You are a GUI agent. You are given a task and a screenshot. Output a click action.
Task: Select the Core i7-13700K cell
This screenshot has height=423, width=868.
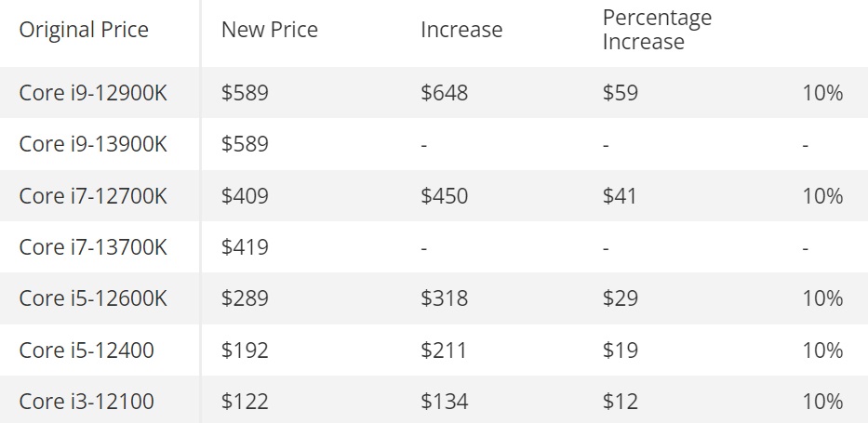pyautogui.click(x=93, y=247)
